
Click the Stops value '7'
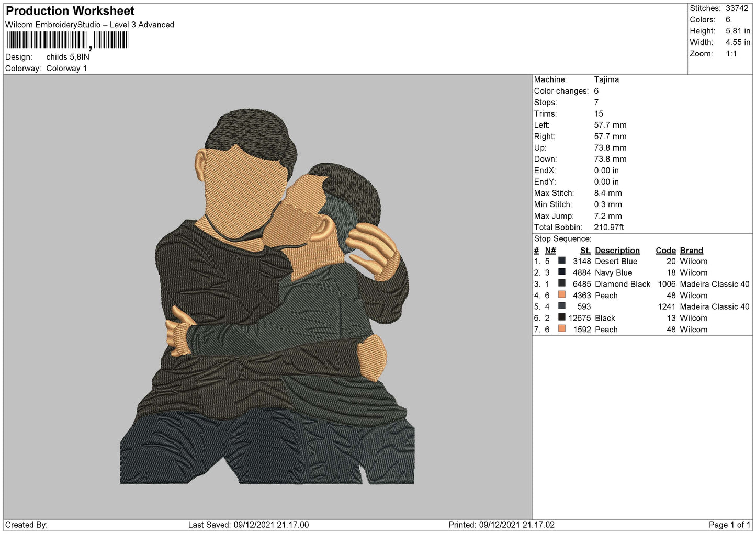[596, 103]
